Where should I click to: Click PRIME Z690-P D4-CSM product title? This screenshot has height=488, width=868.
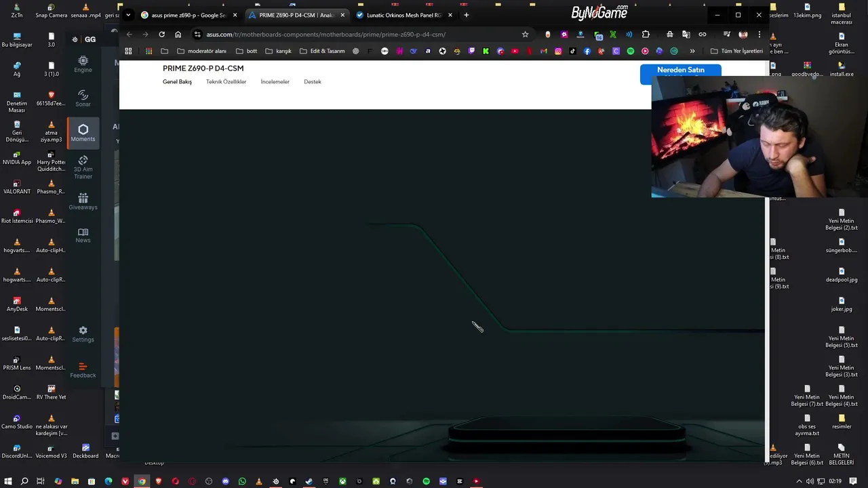click(x=203, y=68)
